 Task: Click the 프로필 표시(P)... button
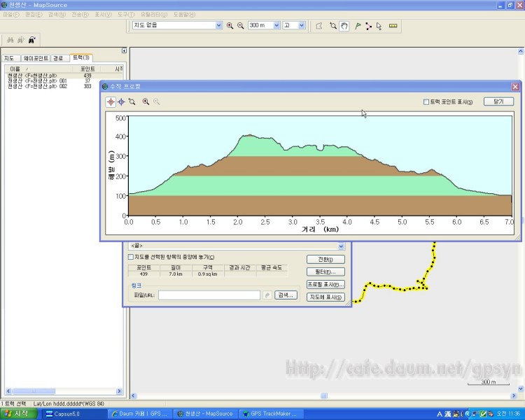pos(325,284)
